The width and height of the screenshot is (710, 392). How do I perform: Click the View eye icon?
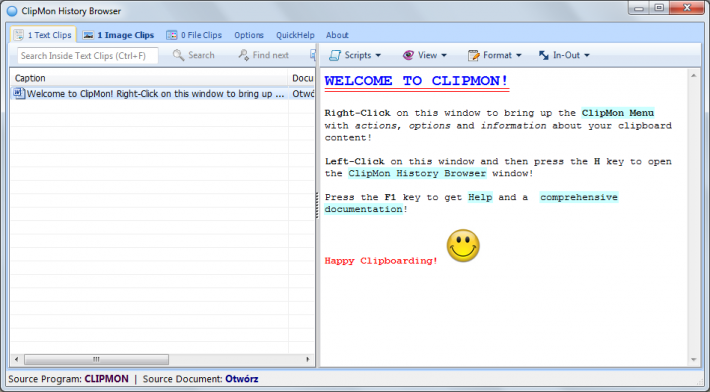click(408, 55)
